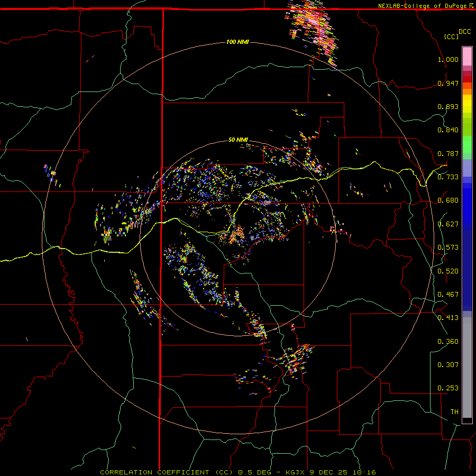The height and width of the screenshot is (476, 476).
Task: Click the 0.413 scale value
Action: click(x=448, y=318)
